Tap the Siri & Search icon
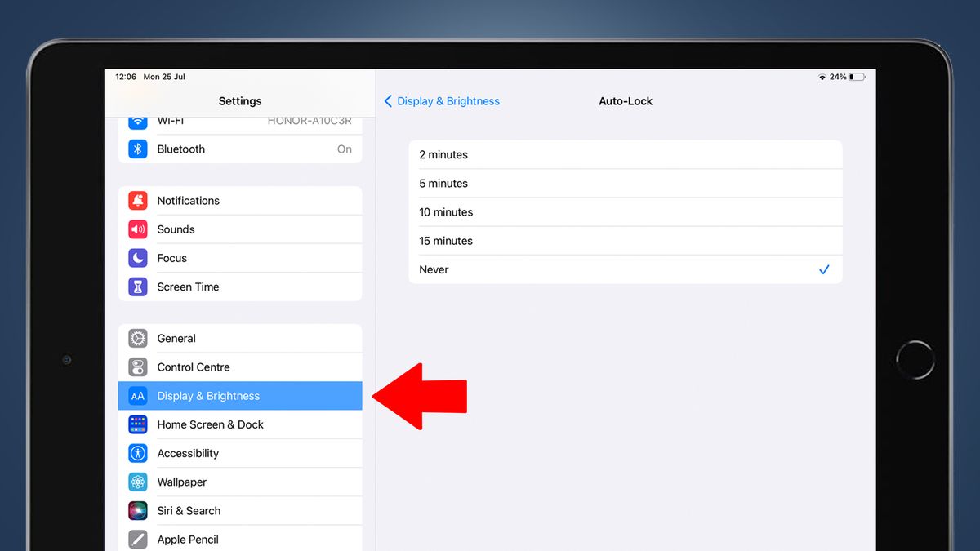This screenshot has width=980, height=551. point(137,510)
